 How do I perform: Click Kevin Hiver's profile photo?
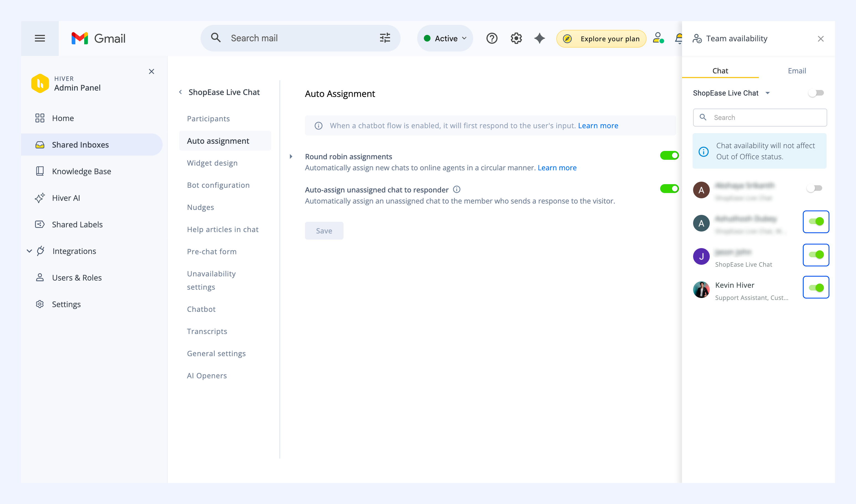701,290
